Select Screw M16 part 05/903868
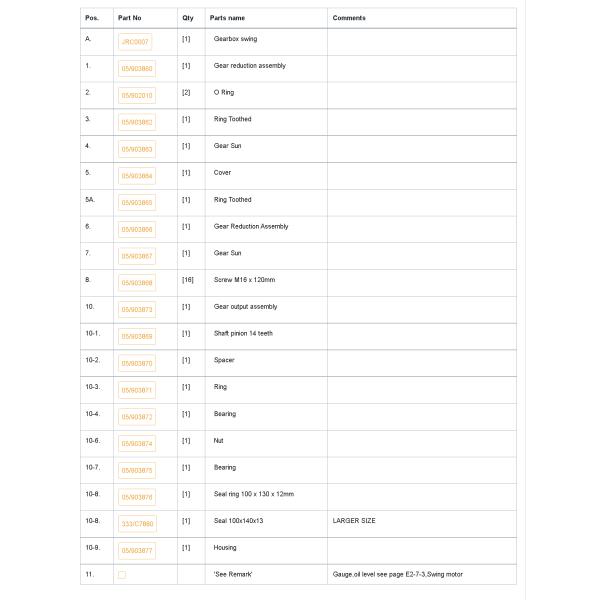The width and height of the screenshot is (600, 600). coord(137,283)
